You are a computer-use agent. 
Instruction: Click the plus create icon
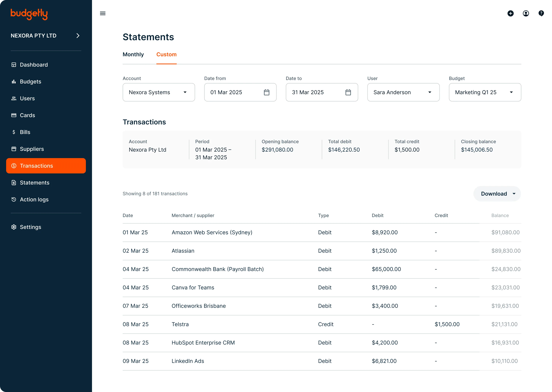pos(510,14)
